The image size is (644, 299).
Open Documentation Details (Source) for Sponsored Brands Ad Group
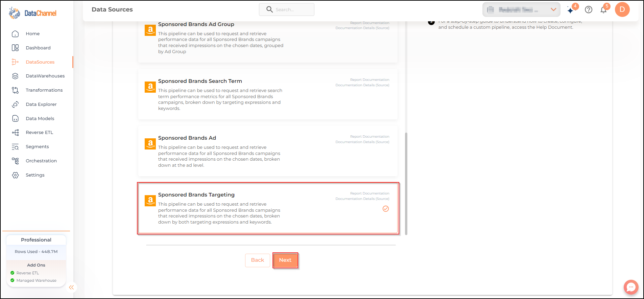click(x=362, y=28)
